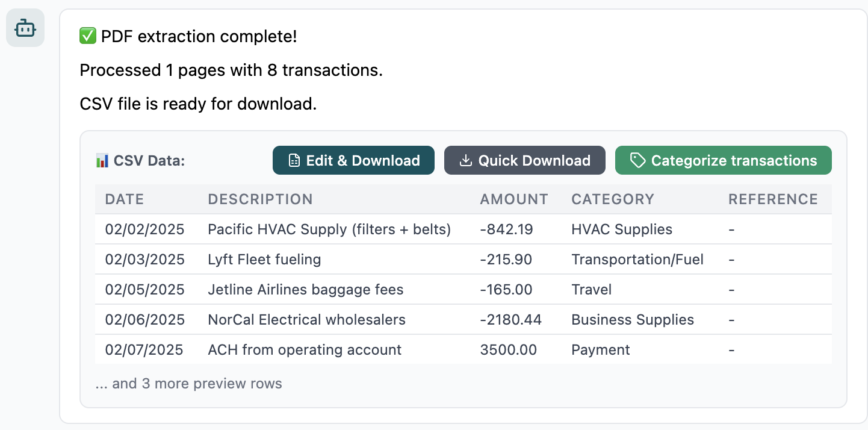Select the CATEGORY column header
The width and height of the screenshot is (868, 430).
point(612,199)
